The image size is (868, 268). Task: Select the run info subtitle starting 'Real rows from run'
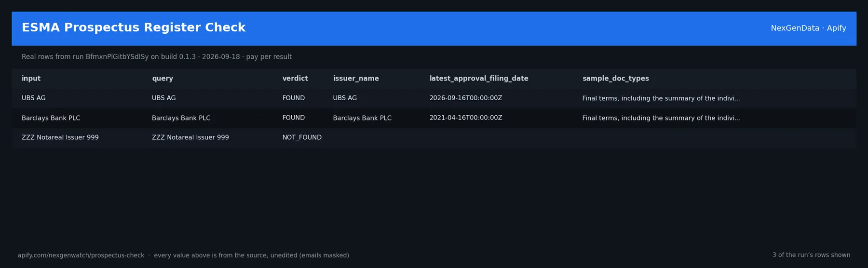point(157,57)
